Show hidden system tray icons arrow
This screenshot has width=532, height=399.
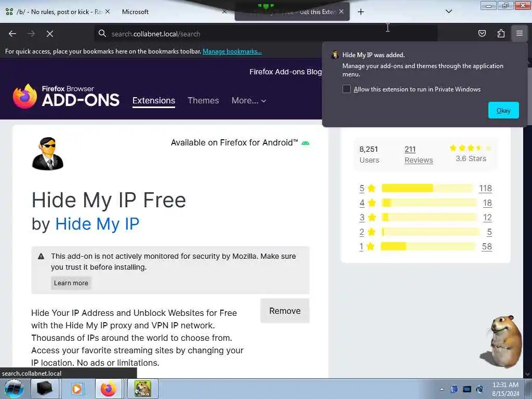pos(442,390)
